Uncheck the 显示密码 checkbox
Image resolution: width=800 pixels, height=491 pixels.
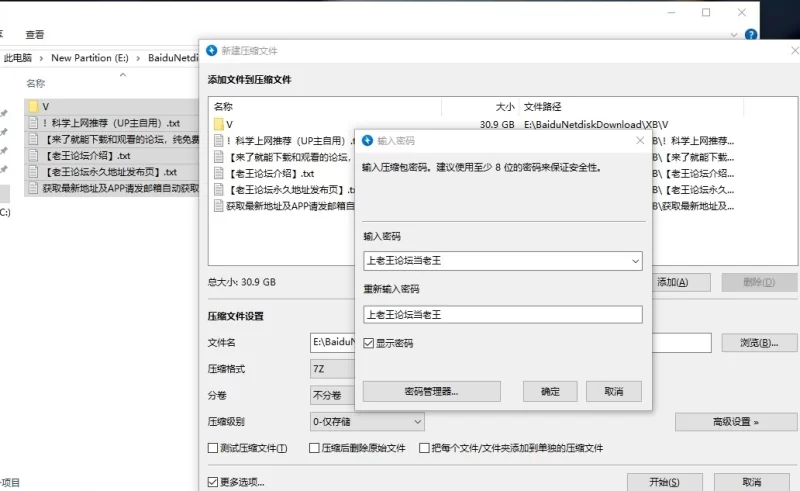pyautogui.click(x=369, y=343)
